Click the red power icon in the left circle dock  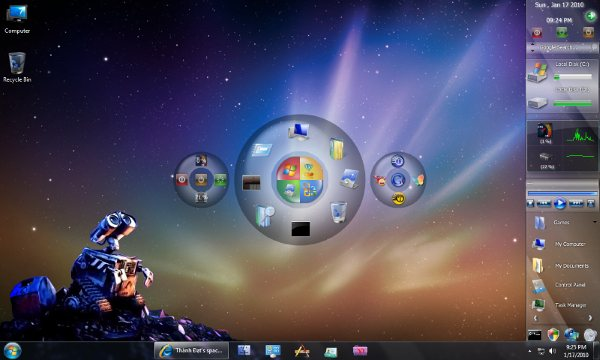point(182,179)
